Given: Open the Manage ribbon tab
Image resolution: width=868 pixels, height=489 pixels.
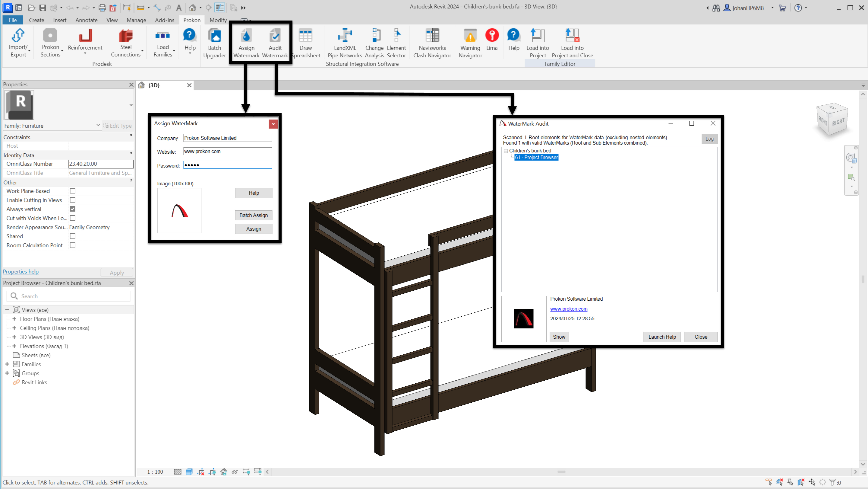Looking at the screenshot, I should point(136,20).
